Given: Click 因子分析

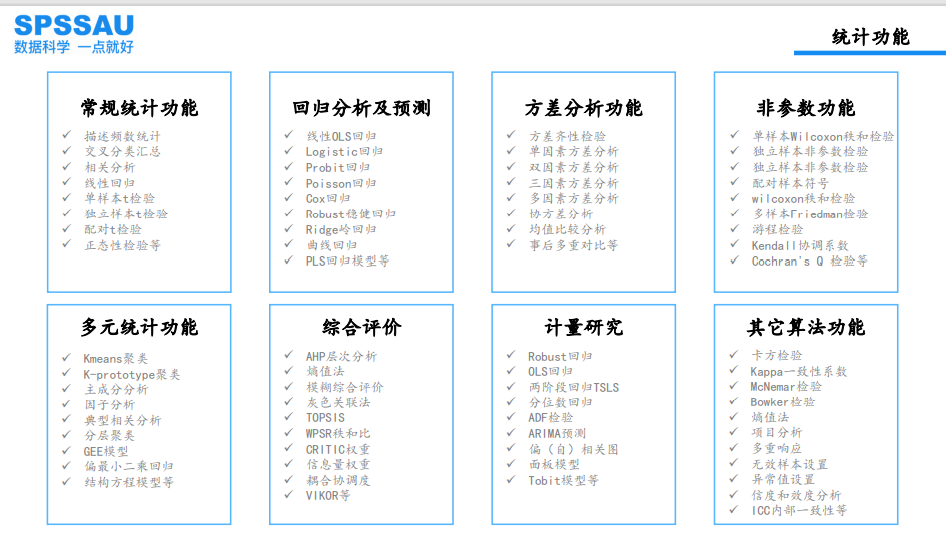Looking at the screenshot, I should pyautogui.click(x=110, y=404).
